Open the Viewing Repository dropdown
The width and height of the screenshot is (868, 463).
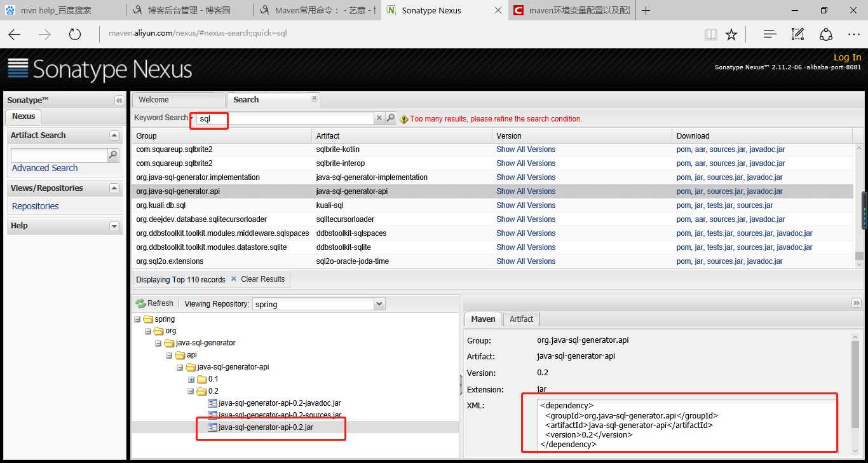tap(379, 304)
